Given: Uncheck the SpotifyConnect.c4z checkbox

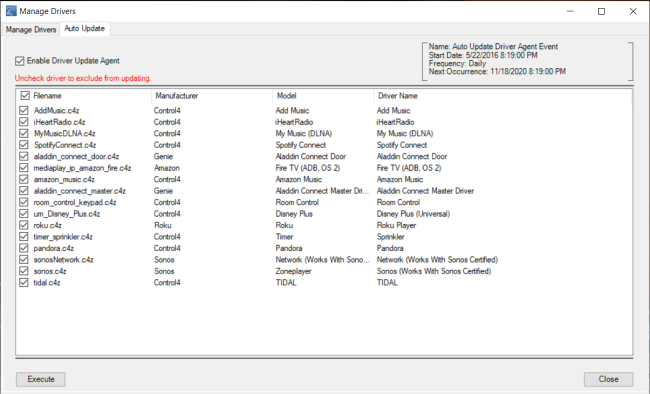Looking at the screenshot, I should [x=24, y=145].
